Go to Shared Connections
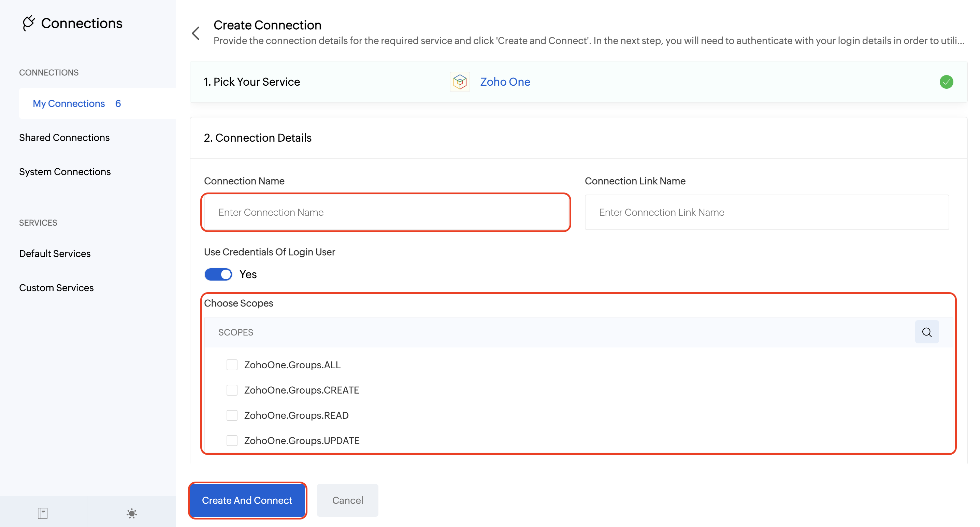The height and width of the screenshot is (527, 980). pos(64,137)
